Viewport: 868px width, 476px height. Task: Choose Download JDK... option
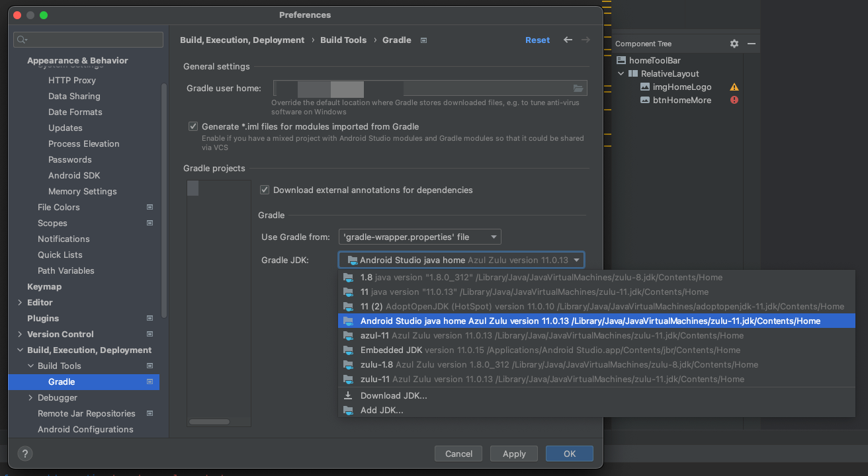point(597,396)
